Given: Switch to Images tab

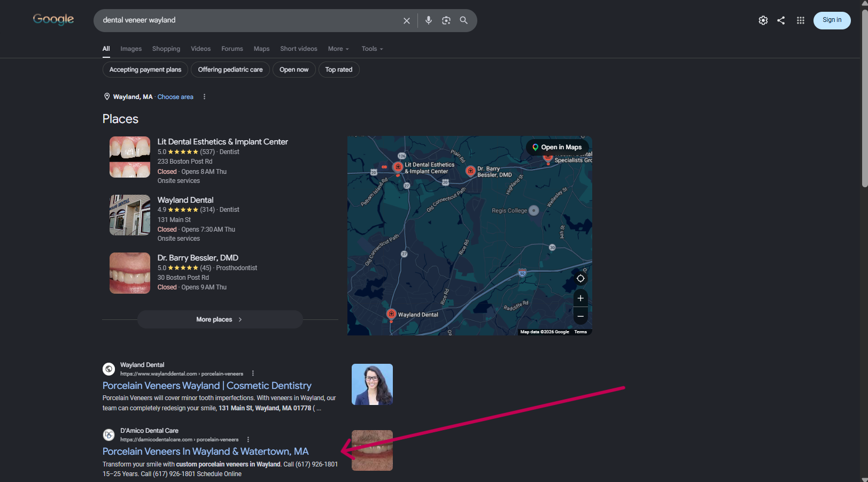Looking at the screenshot, I should (131, 49).
